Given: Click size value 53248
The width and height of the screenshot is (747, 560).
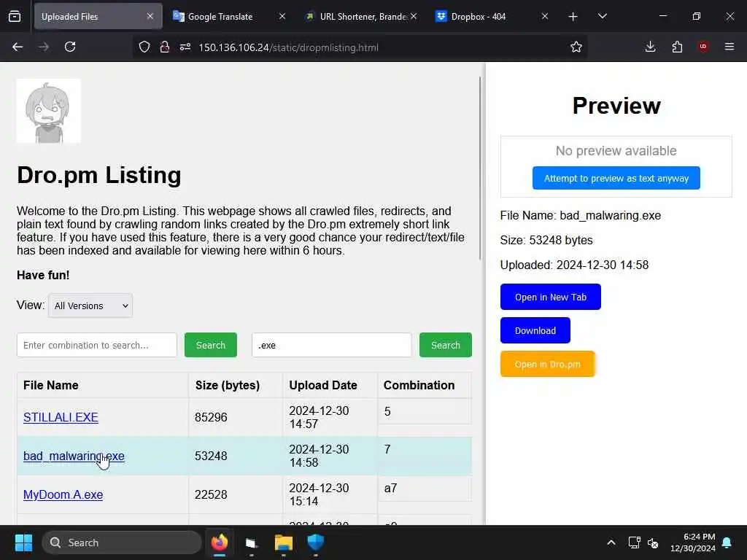Looking at the screenshot, I should [x=211, y=456].
